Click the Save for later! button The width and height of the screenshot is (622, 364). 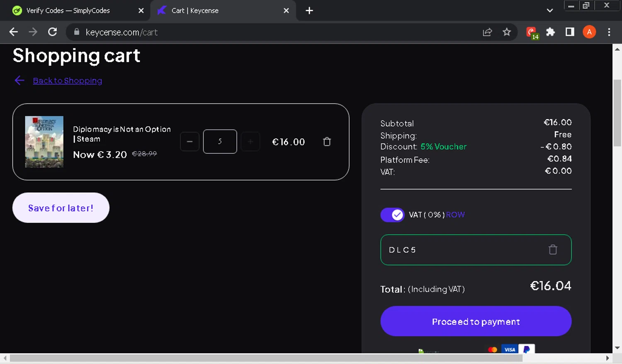coord(61,208)
